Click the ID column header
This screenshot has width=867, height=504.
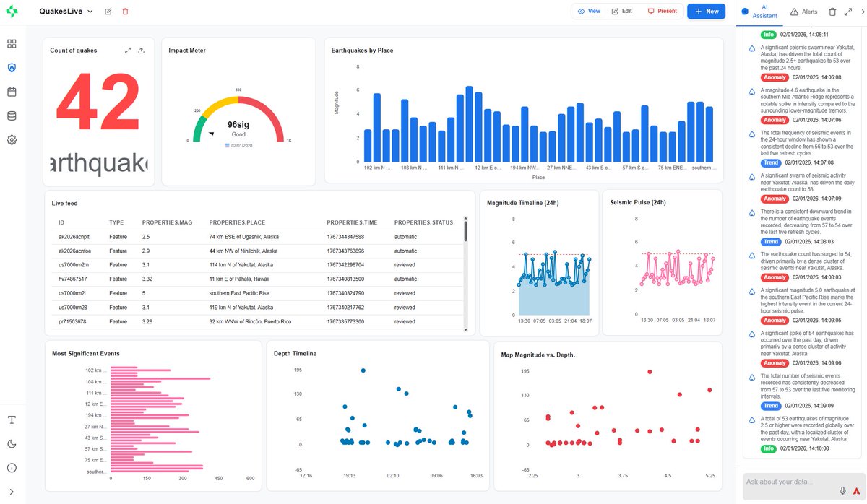(61, 222)
